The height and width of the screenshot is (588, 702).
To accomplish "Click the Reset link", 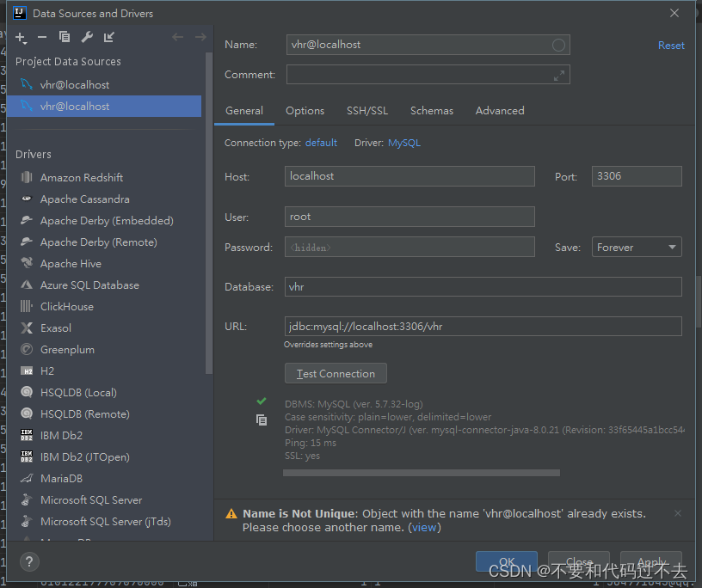I will click(671, 45).
